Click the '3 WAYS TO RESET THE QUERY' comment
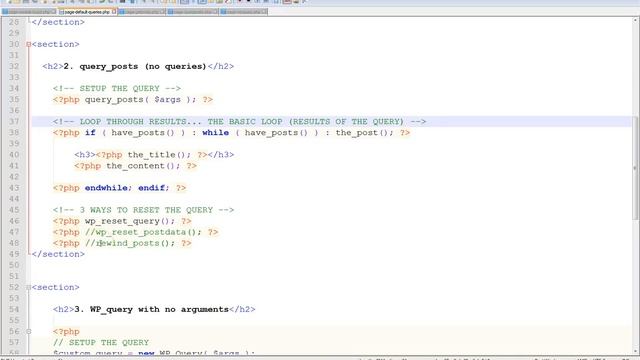The width and height of the screenshot is (640, 360). point(143,210)
